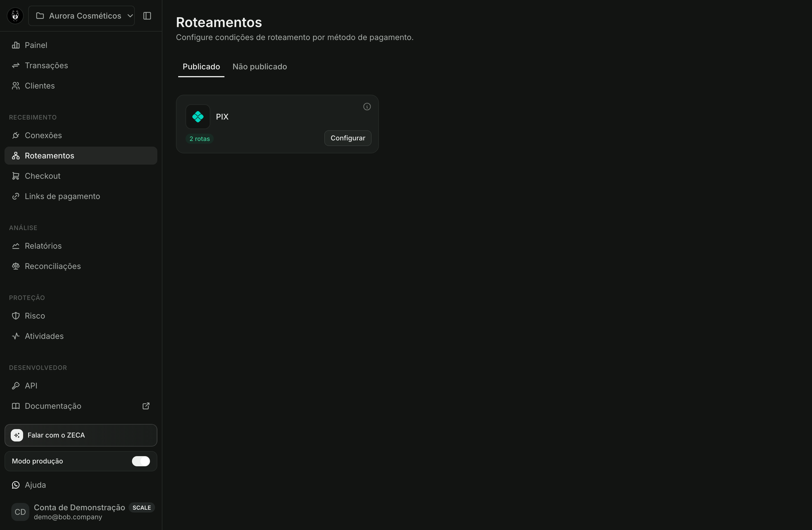Click the CD account avatar

coord(20,512)
